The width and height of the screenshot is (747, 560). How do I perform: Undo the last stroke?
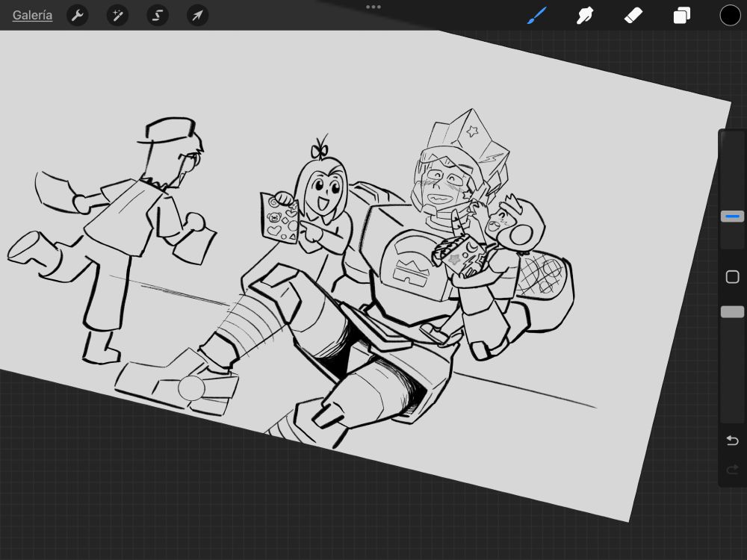(732, 441)
